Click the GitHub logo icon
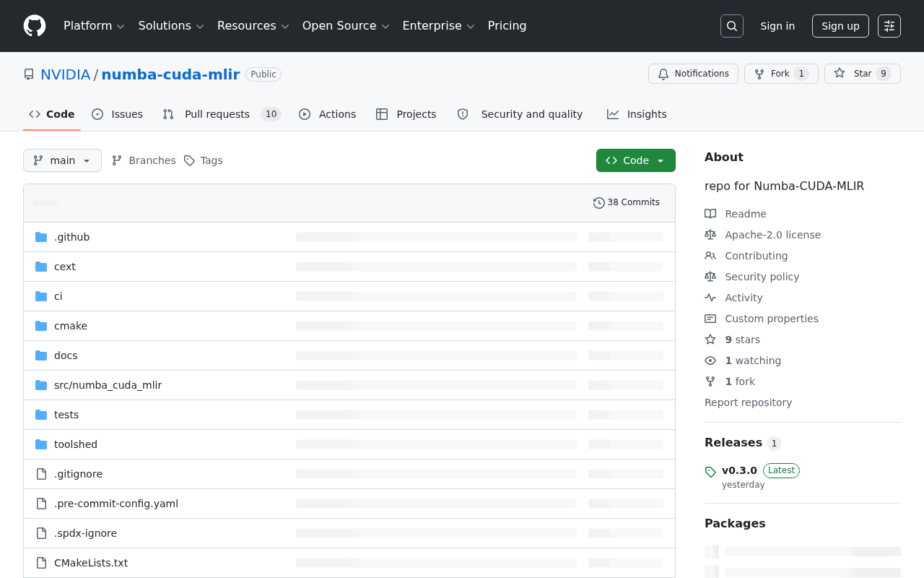Viewport: 924px width, 578px height. point(35,26)
